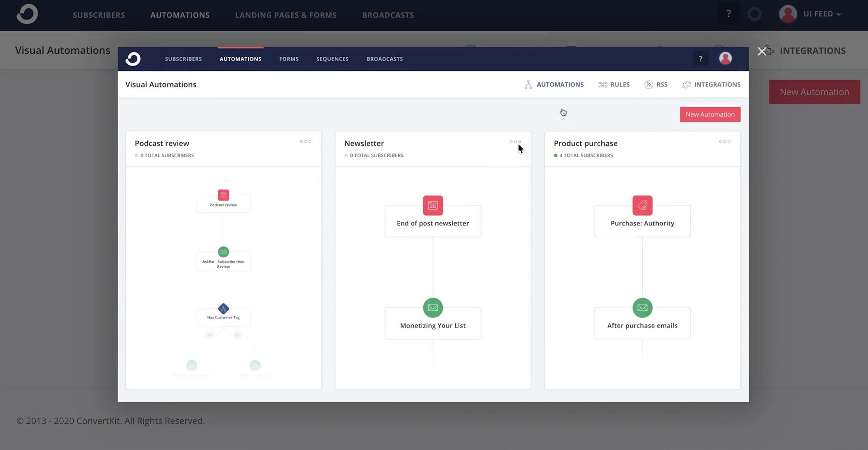Click Has Customer Tag node label
Screen dimensions: 868x450
point(223,317)
